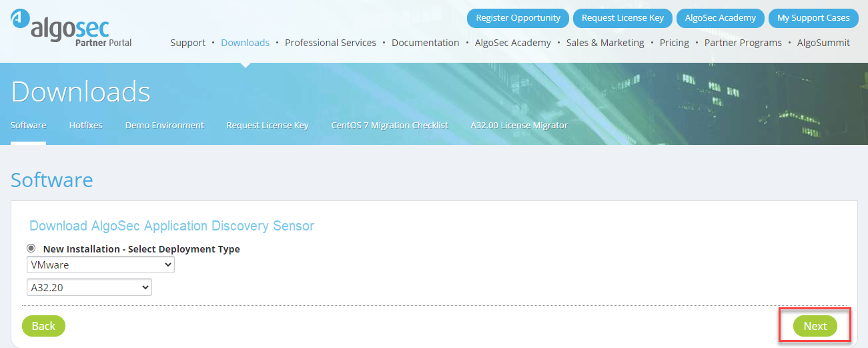
Task: Open the Demo Environment tab
Action: click(164, 125)
